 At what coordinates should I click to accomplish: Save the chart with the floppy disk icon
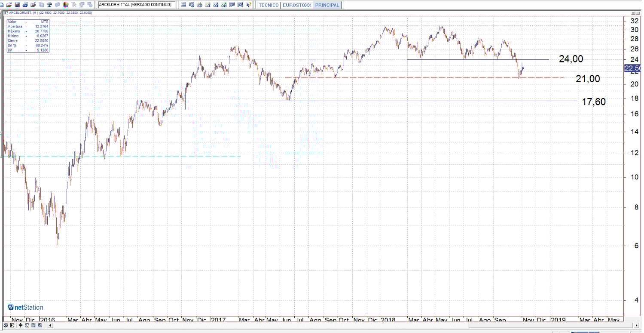(x=17, y=5)
